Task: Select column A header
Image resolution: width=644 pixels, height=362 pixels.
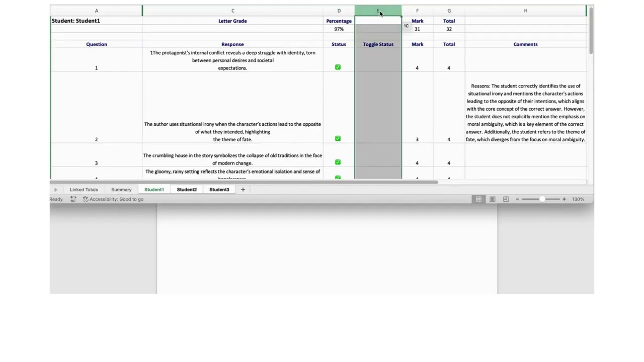Action: click(x=97, y=11)
